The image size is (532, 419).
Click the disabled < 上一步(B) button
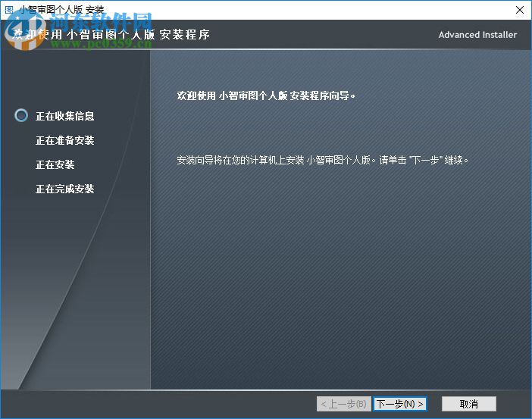tap(344, 404)
